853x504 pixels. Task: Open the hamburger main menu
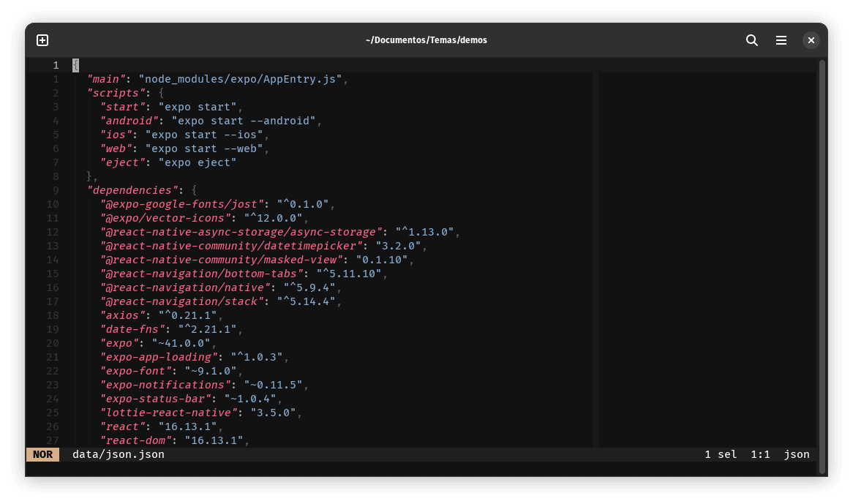click(x=781, y=40)
